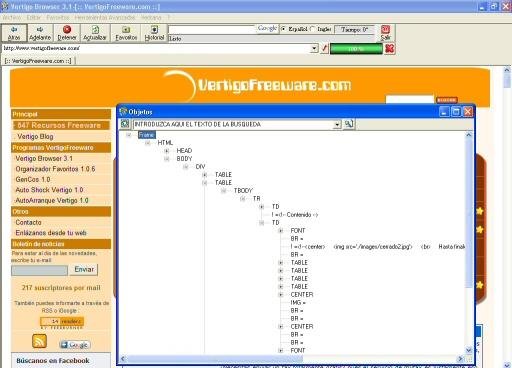Screen dimensions: 512x368
Task: Open the GenCos 1.0 link
Action: coord(33,179)
